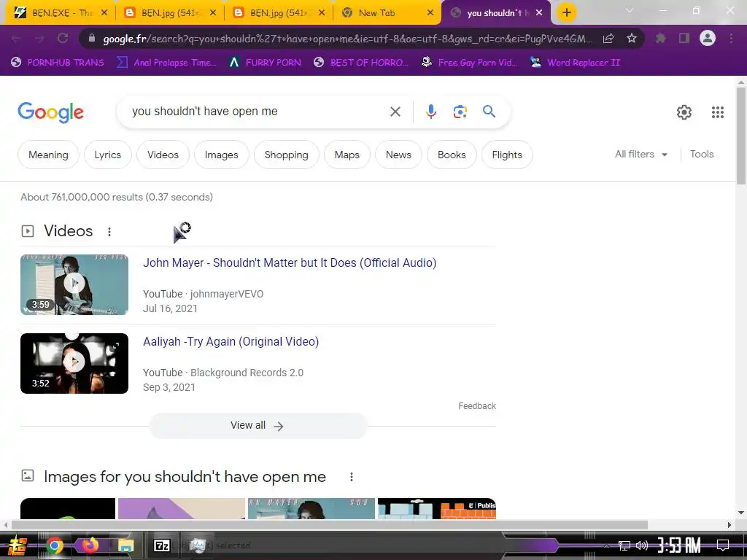Click View all videos button
Screen dimensions: 747x560
click(258, 426)
